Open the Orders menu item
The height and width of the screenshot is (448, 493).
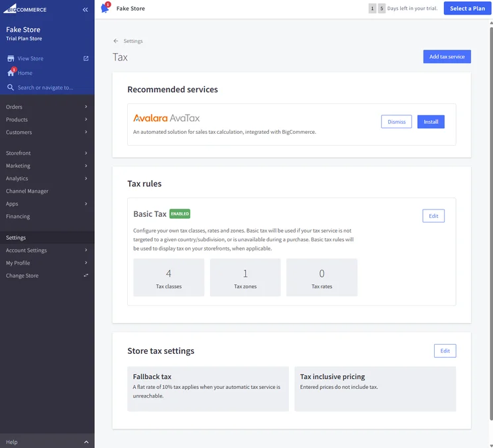47,107
